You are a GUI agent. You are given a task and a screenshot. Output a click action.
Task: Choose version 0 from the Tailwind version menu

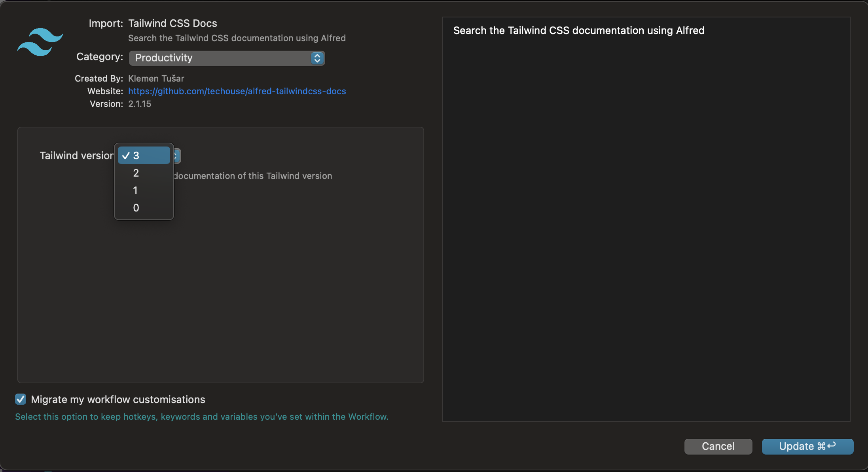(x=144, y=207)
